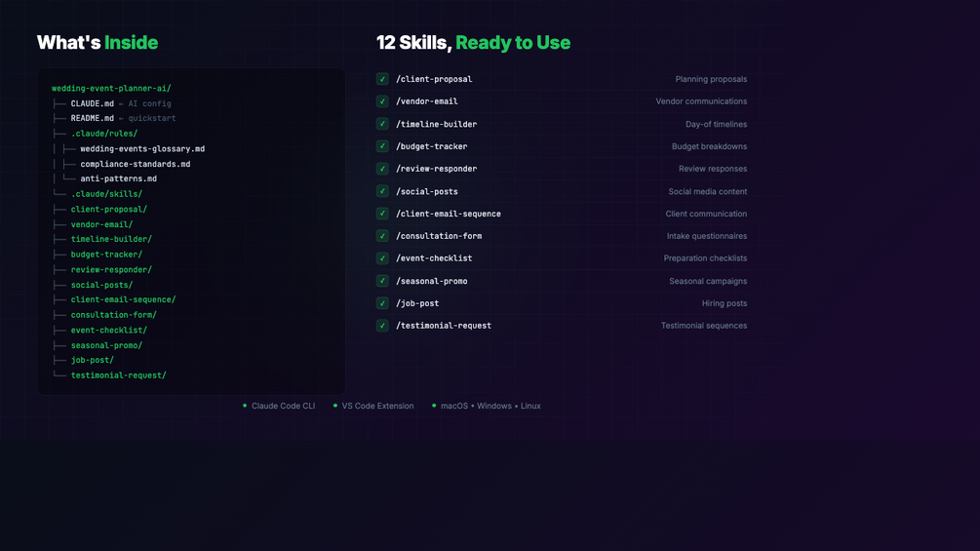Viewport: 980px width, 551px height.
Task: Expand the .claude/rules/ folder
Action: (103, 134)
